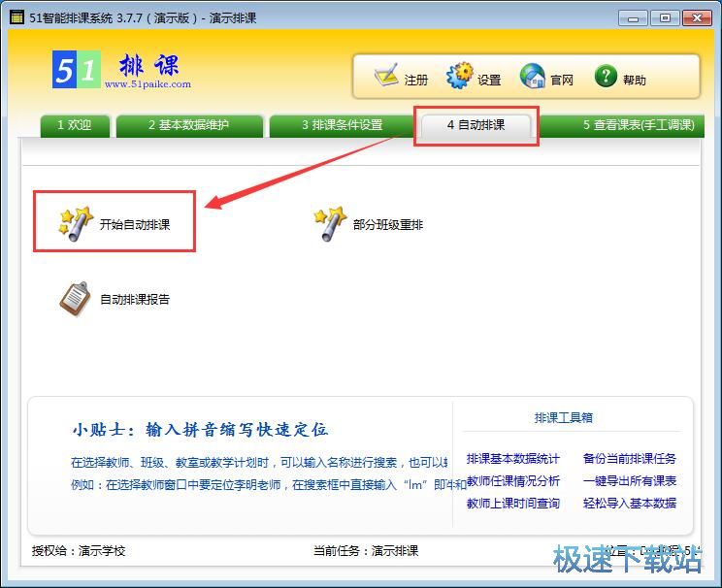Click 一键导出所有课表 link
722x588 pixels.
[629, 481]
